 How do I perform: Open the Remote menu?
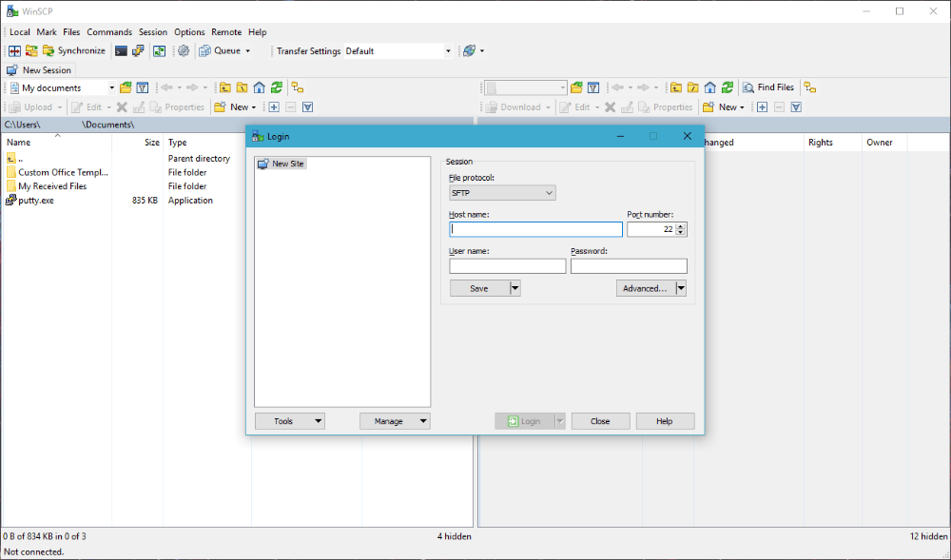pos(226,32)
